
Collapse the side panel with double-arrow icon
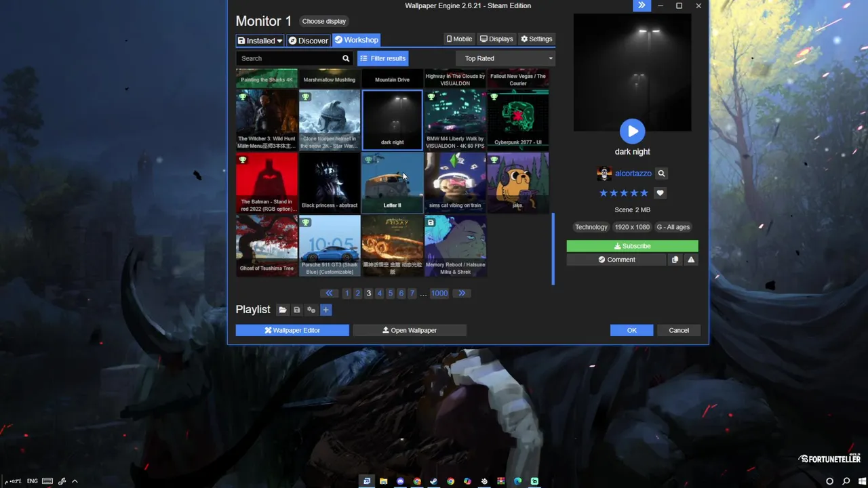point(642,5)
